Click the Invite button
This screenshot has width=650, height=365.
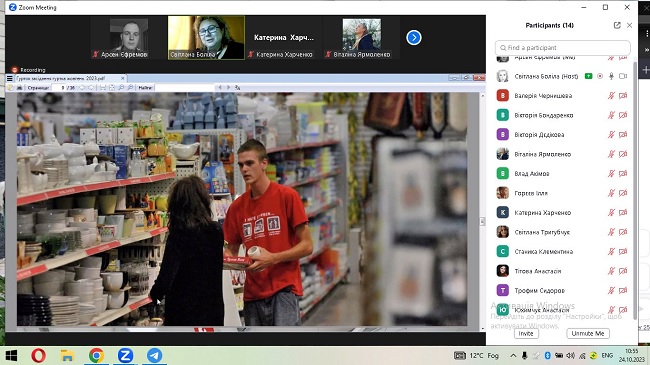pos(526,333)
